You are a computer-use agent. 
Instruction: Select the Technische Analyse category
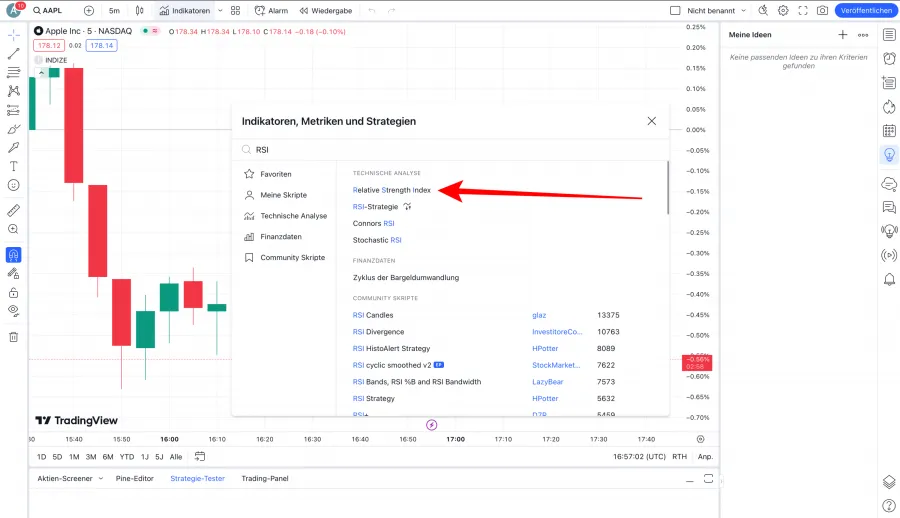pos(284,216)
